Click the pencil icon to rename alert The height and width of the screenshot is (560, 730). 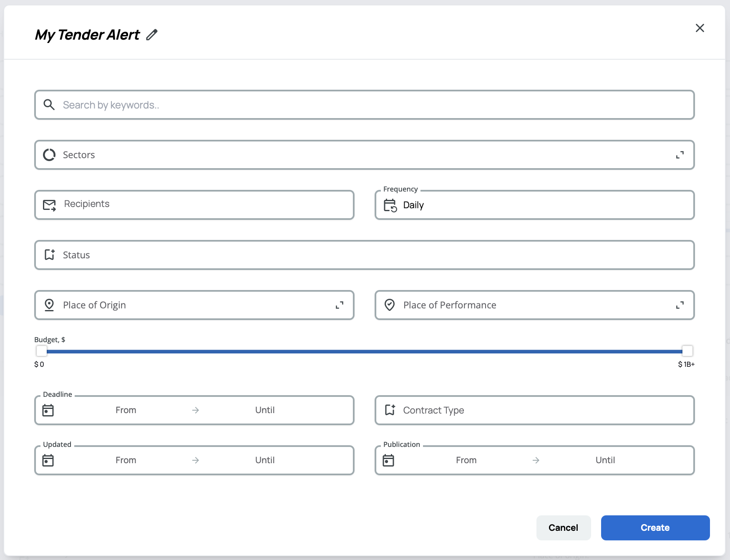pyautogui.click(x=152, y=35)
